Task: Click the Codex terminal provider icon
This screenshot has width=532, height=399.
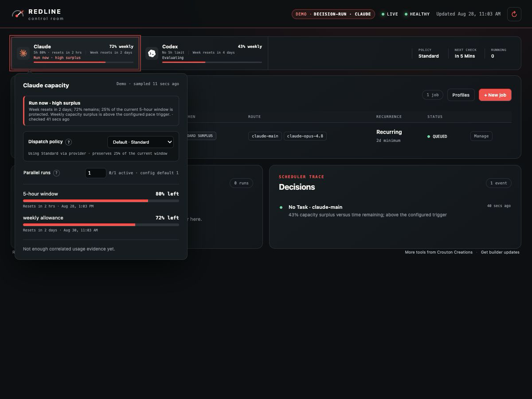Action: pos(152,53)
